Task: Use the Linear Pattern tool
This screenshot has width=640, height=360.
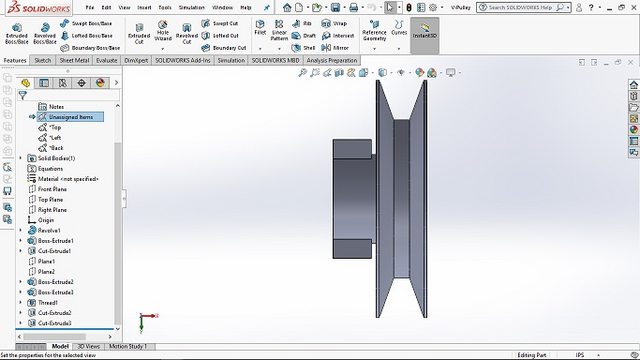Action: tap(279, 31)
